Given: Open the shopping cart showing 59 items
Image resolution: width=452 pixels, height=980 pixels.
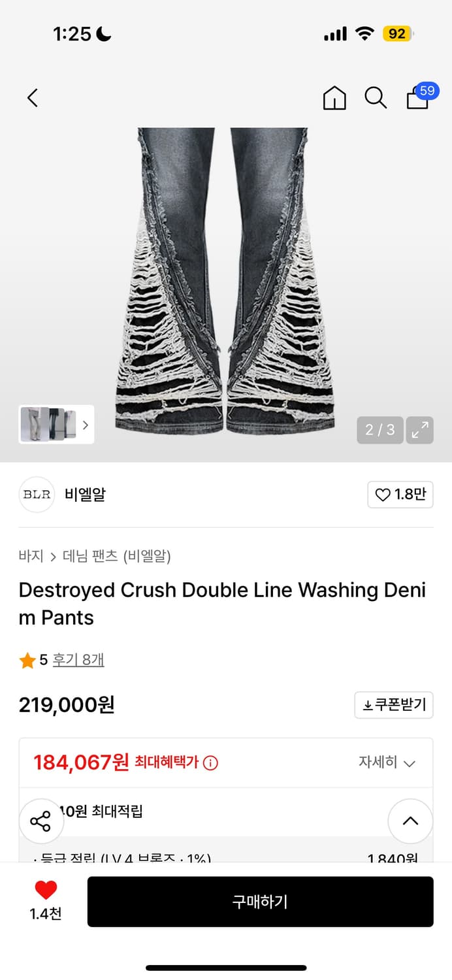Looking at the screenshot, I should (417, 99).
